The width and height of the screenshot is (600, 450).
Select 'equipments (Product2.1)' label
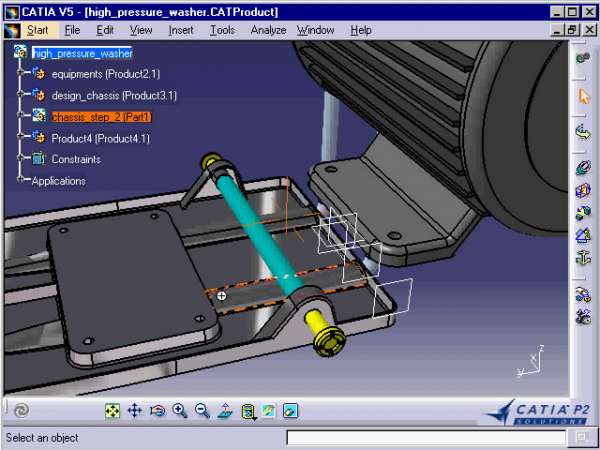coord(106,74)
